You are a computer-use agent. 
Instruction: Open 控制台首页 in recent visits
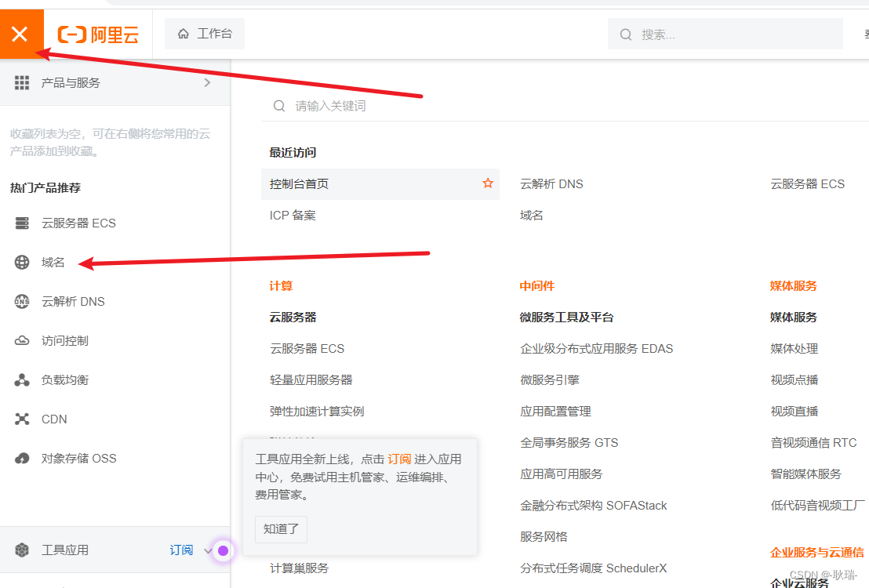(300, 184)
